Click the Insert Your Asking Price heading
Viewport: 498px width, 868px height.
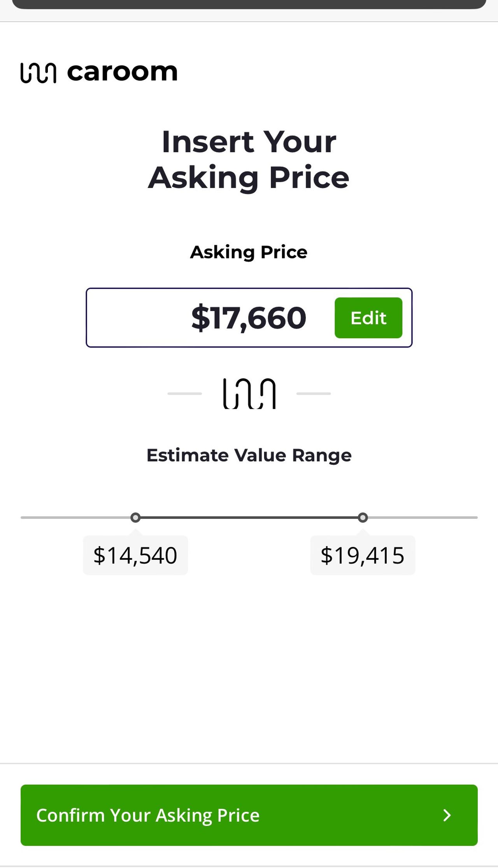pyautogui.click(x=249, y=160)
